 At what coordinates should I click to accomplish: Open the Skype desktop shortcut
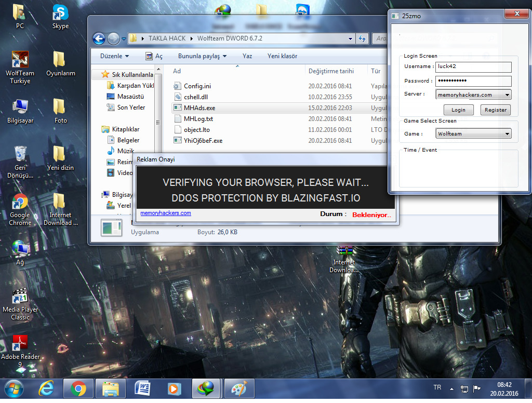click(60, 16)
